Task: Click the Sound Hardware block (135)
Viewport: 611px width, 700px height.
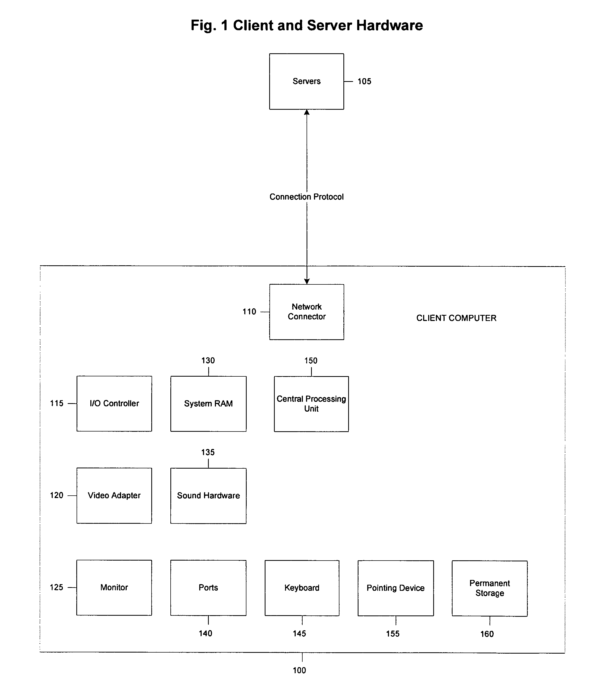Action: click(209, 488)
